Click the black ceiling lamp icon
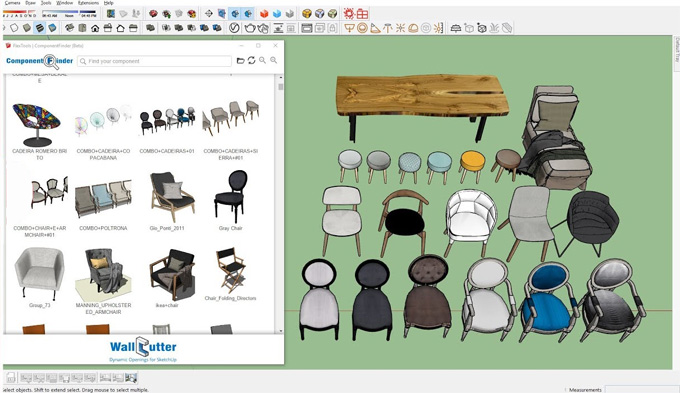The image size is (680, 393). pyautogui.click(x=456, y=28)
